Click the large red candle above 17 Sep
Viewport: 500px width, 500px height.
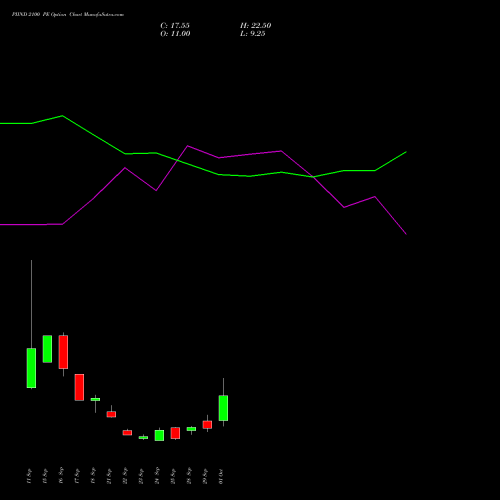click(79, 387)
